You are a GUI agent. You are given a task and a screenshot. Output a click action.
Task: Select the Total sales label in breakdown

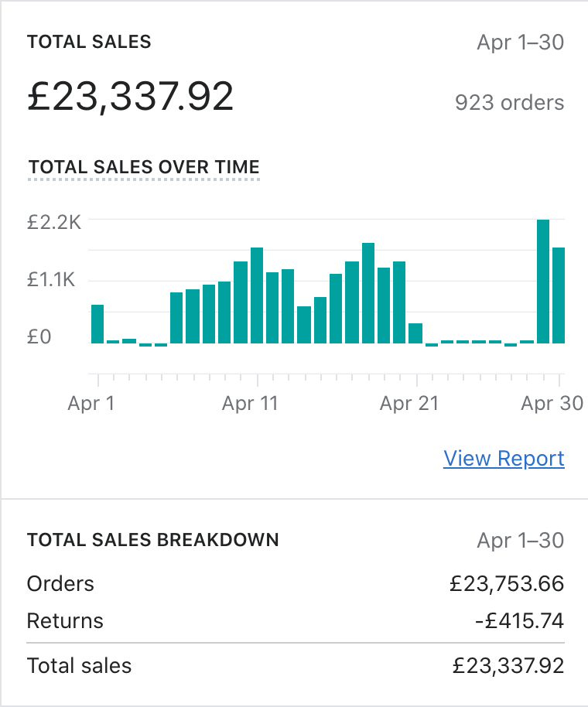click(79, 665)
